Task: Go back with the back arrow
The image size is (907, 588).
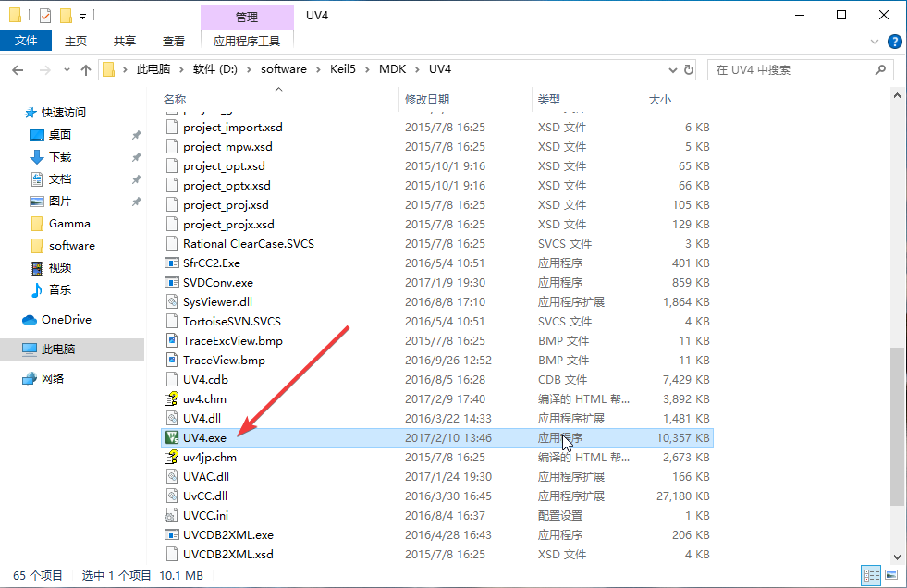Action: coord(18,70)
